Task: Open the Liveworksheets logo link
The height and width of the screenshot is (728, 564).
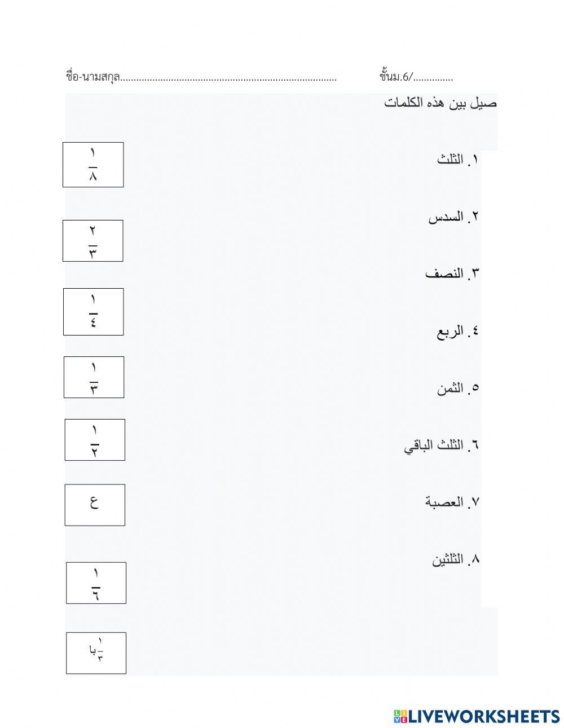Action: pos(477,716)
